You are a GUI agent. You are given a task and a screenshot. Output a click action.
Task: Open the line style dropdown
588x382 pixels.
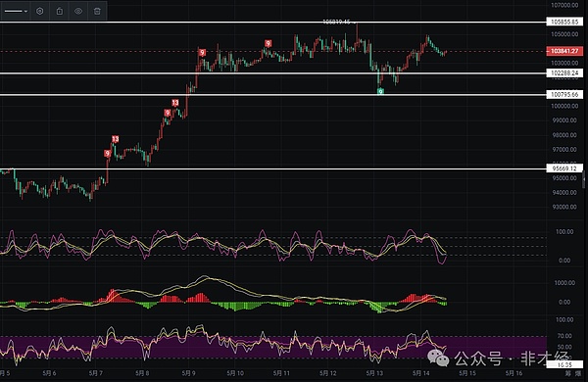(x=16, y=11)
